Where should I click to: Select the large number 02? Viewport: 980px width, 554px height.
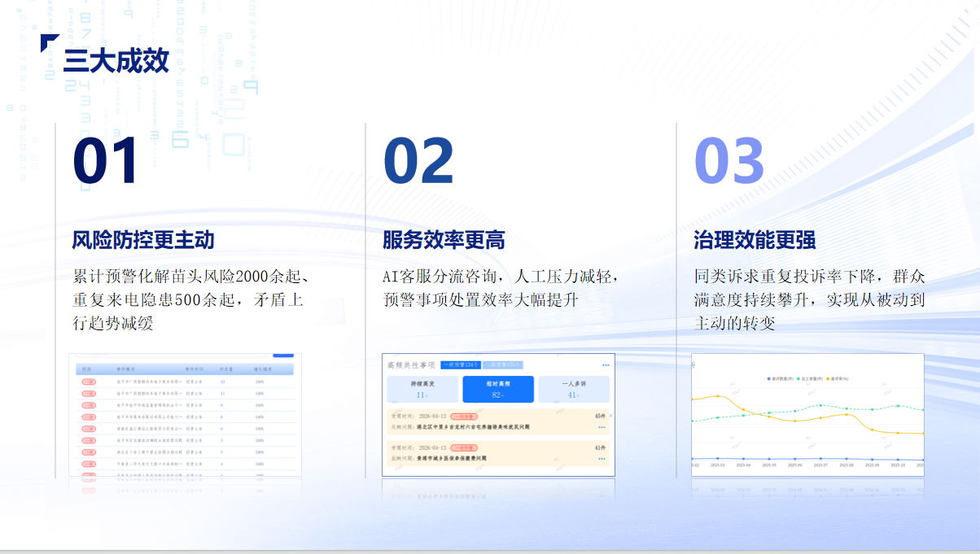[x=418, y=160]
